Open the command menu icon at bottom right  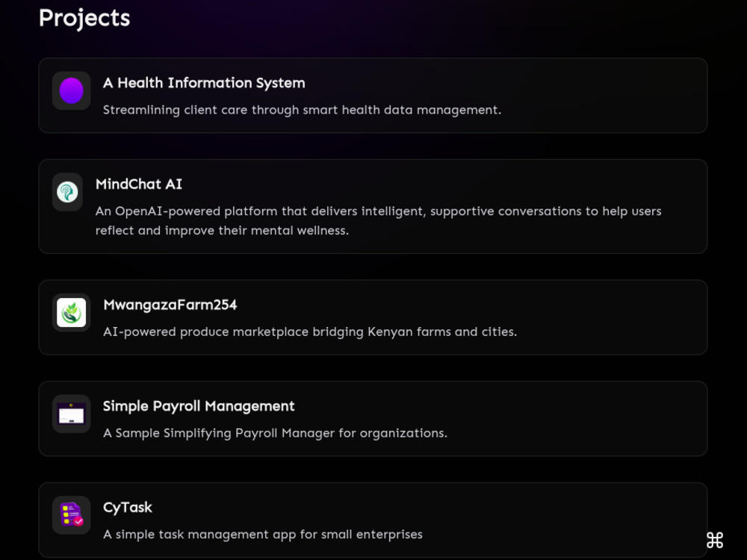pyautogui.click(x=715, y=540)
